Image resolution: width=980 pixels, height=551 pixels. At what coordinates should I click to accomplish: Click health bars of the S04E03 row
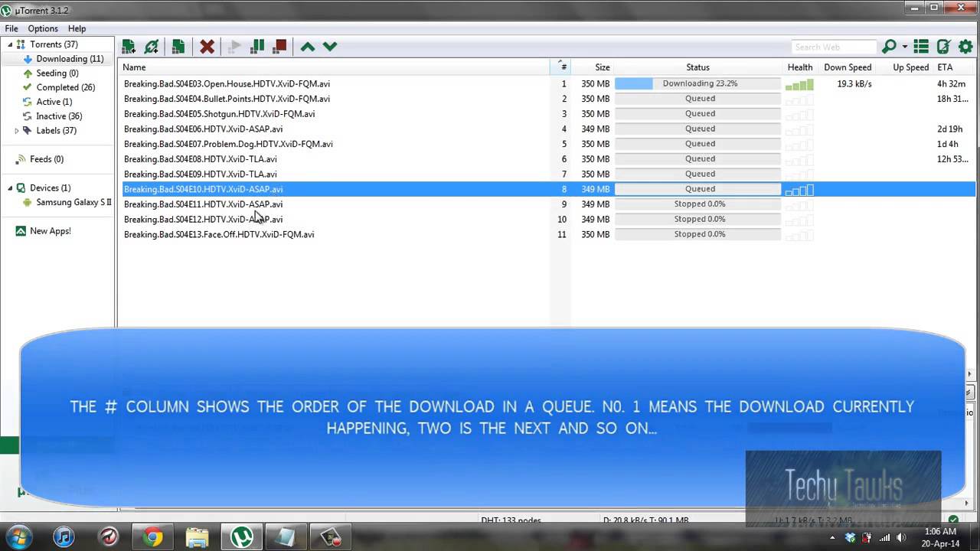pos(799,84)
